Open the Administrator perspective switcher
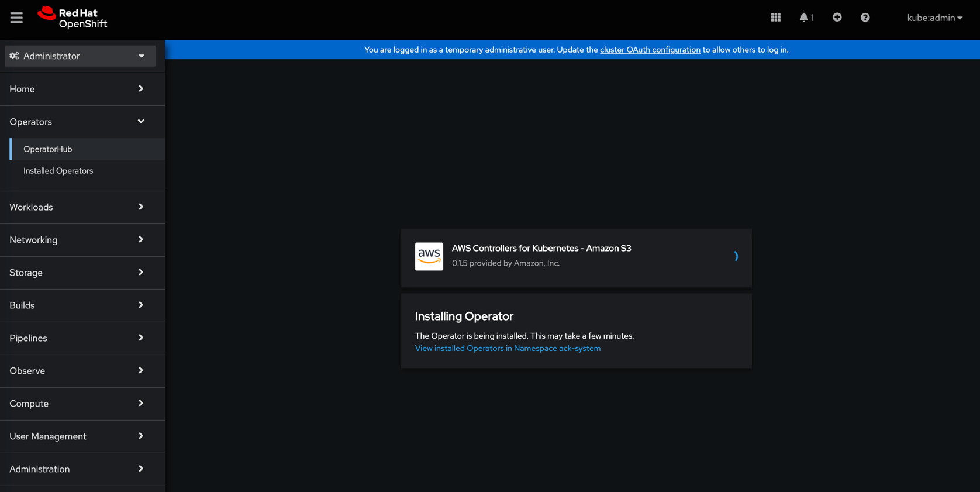This screenshot has height=492, width=980. (x=80, y=56)
